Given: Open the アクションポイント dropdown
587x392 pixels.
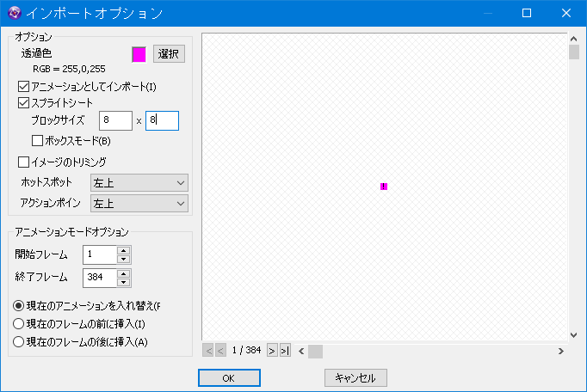Looking at the screenshot, I should (139, 204).
